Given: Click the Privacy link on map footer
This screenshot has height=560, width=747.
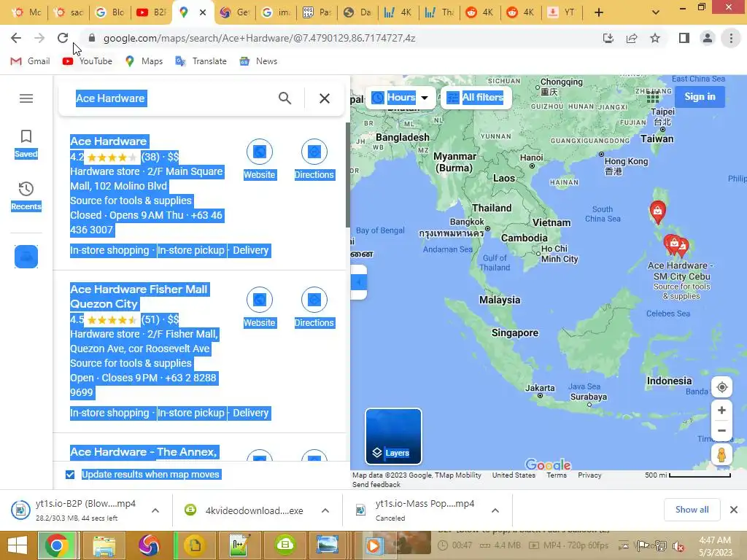Looking at the screenshot, I should (589, 475).
